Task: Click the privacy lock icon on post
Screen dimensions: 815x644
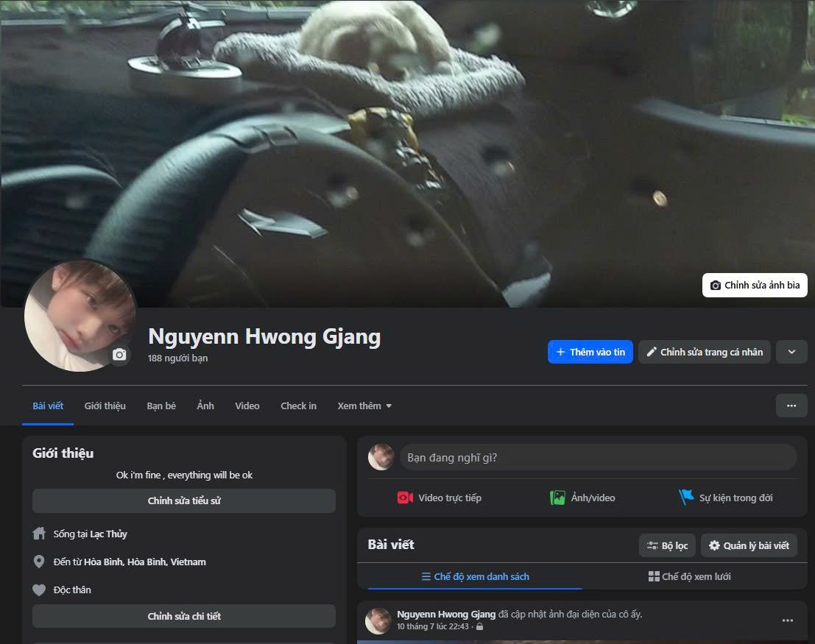Action: tap(480, 627)
